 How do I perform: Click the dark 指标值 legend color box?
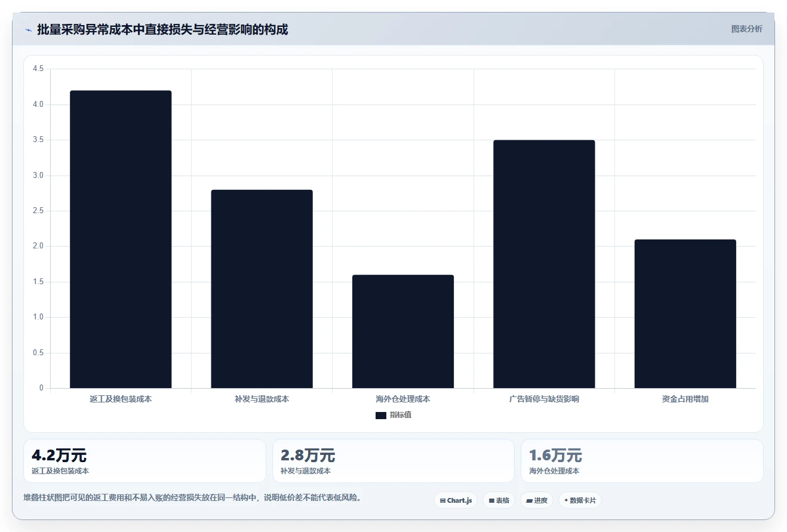[381, 415]
